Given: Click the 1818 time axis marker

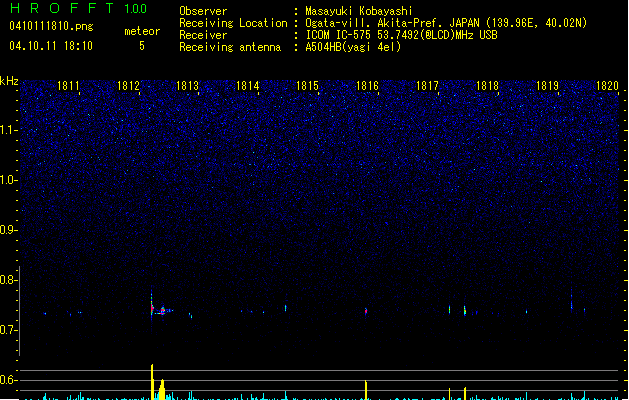Looking at the screenshot, I should click(x=487, y=86).
